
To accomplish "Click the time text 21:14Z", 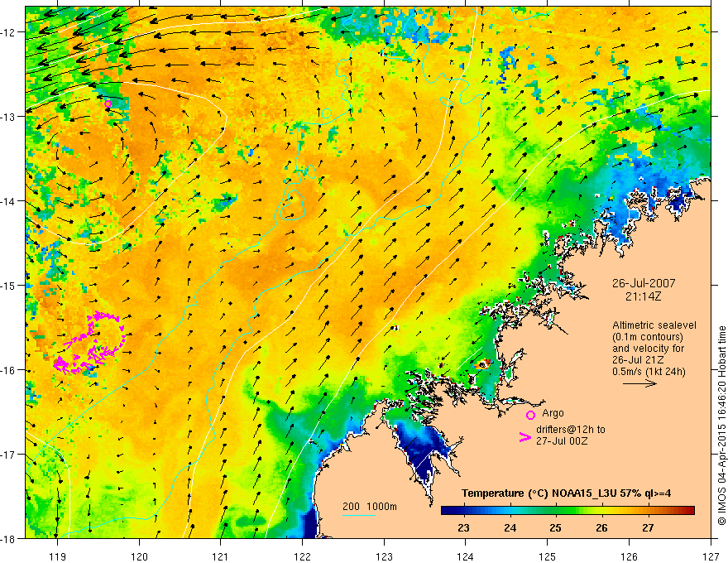I will (x=643, y=296).
